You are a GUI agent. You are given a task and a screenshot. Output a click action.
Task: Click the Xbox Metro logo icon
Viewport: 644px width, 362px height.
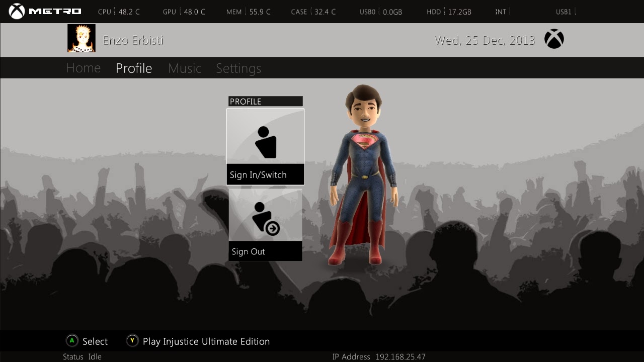[17, 11]
